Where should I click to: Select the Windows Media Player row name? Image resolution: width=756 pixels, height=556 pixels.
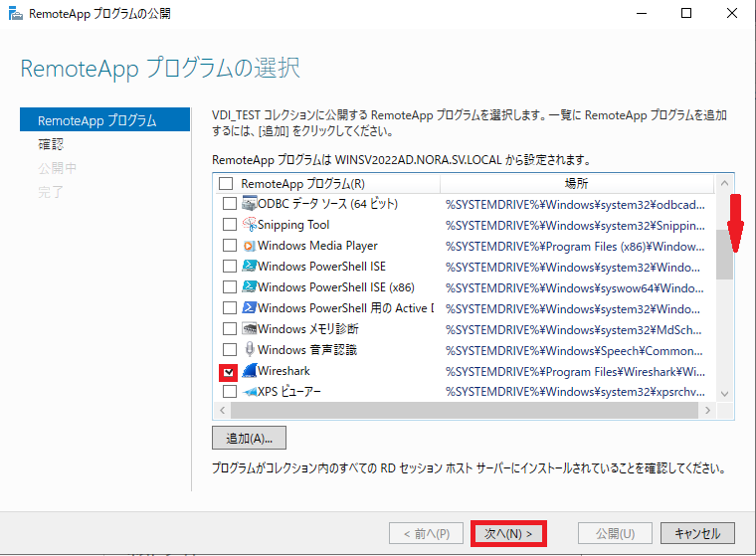317,246
